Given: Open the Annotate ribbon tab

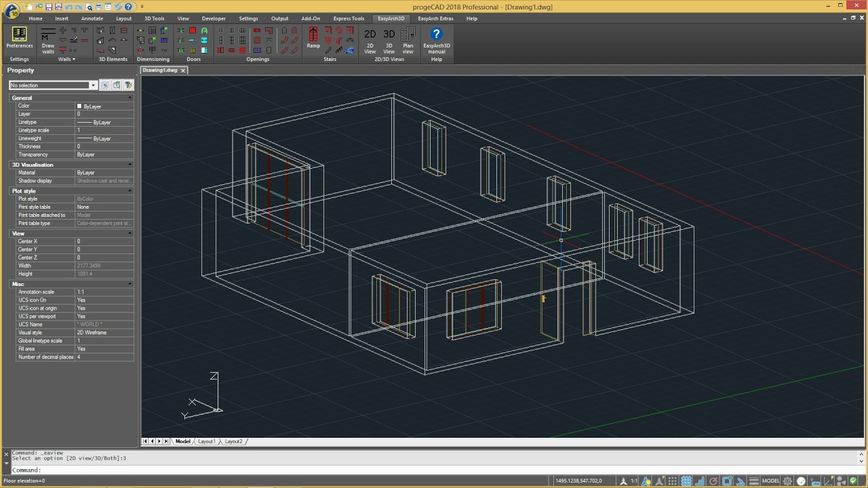Looking at the screenshot, I should point(92,18).
